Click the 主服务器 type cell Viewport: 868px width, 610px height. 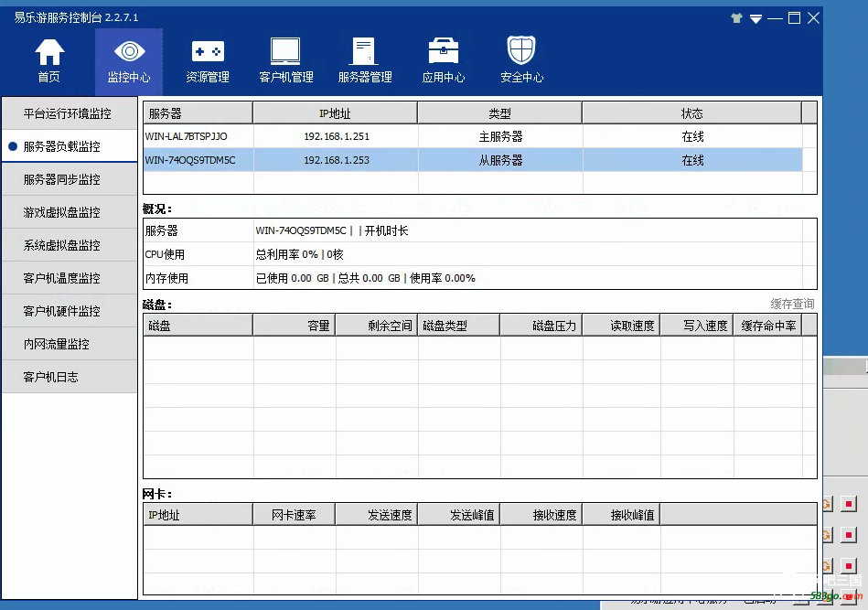500,136
